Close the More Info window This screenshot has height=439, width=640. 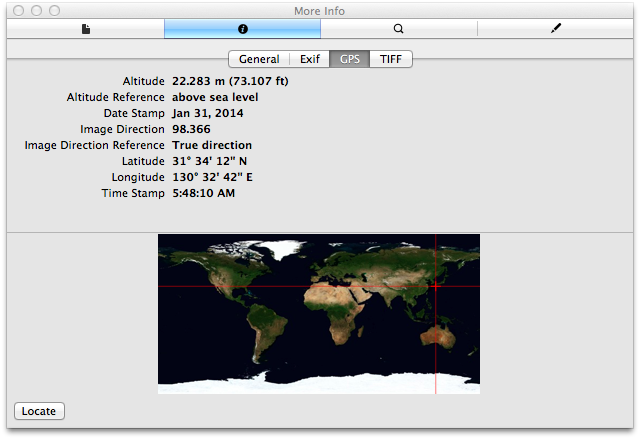pos(16,11)
